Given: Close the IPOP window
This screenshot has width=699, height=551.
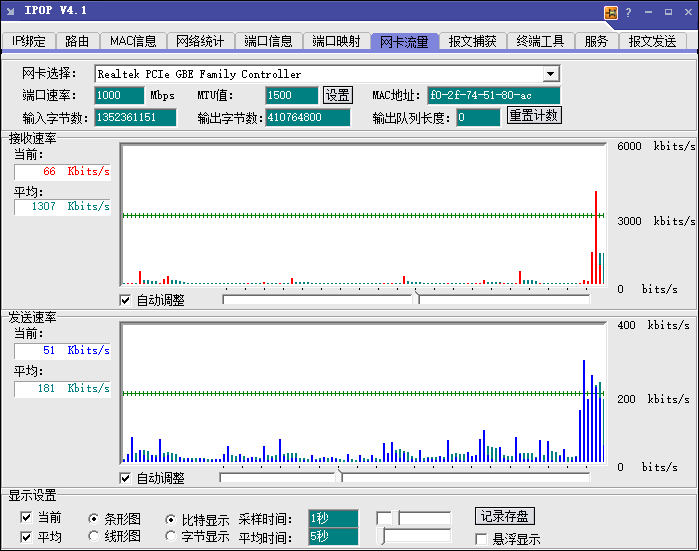Looking at the screenshot, I should [x=687, y=13].
